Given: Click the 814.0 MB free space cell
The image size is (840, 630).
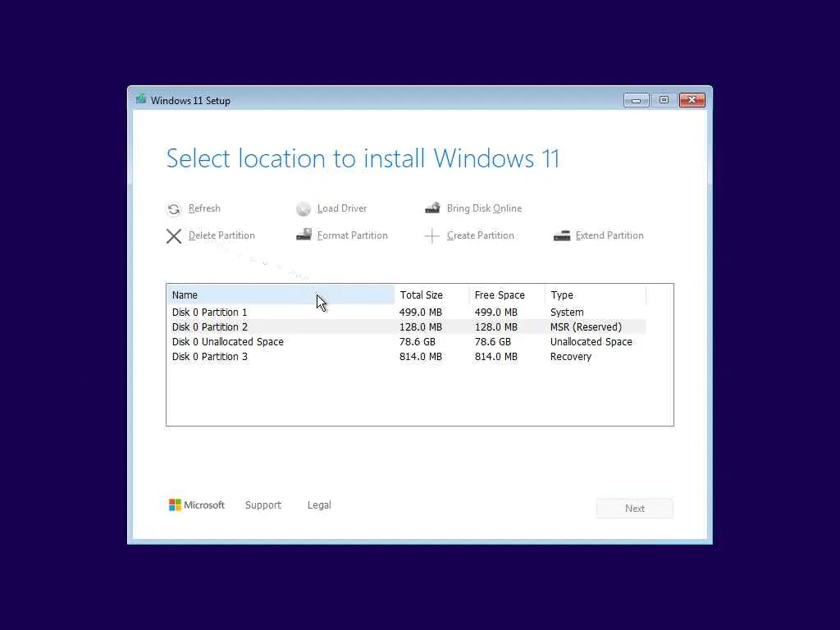Looking at the screenshot, I should click(496, 357).
